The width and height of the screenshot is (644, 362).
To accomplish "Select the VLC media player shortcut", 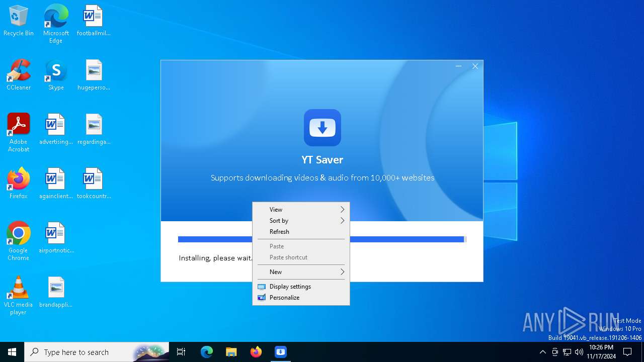I will (19, 296).
